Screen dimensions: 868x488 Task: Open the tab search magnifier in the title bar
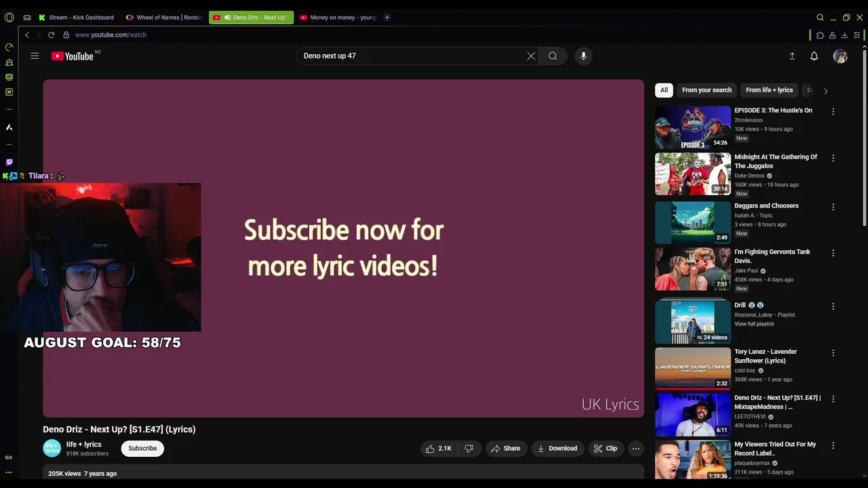(820, 18)
